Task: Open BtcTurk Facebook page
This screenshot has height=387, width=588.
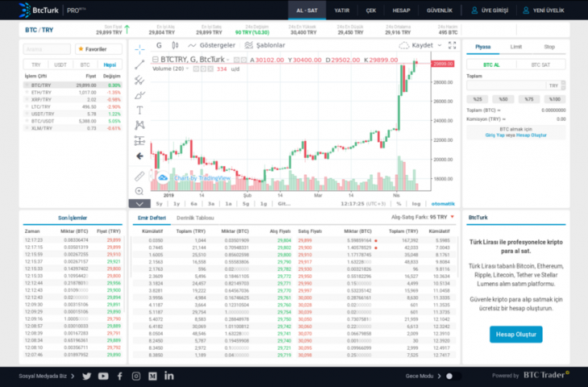Action: click(120, 376)
